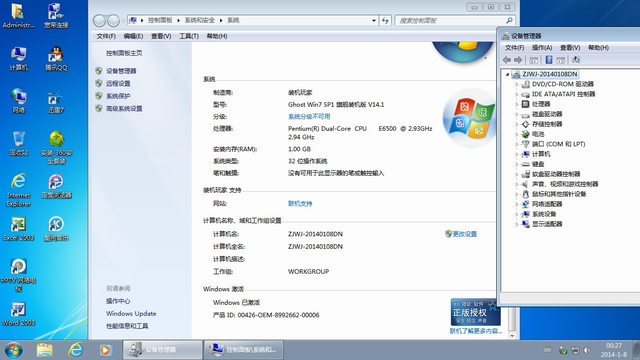Viewport: 640px width, 360px height.
Task: Click Windows Update link in the sidebar
Action: [x=131, y=313]
